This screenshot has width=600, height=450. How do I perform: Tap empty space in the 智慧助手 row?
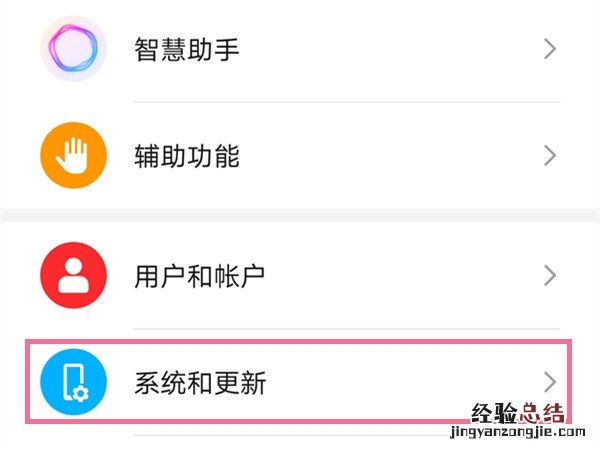click(400, 49)
